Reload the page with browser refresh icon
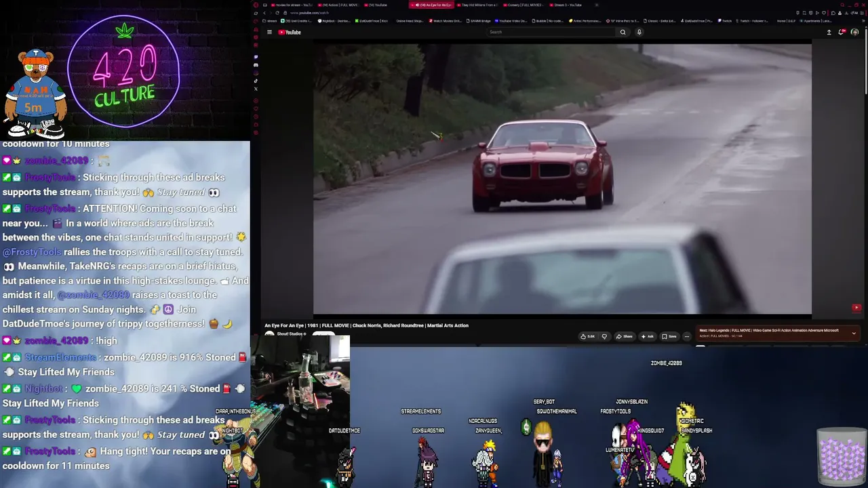Viewport: 868px width, 488px height. coord(277,13)
